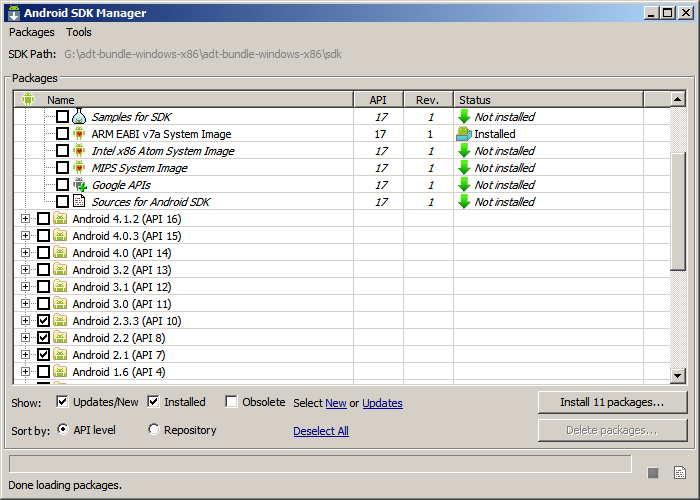Click the Updates selection link
The width and height of the screenshot is (700, 500).
click(382, 403)
